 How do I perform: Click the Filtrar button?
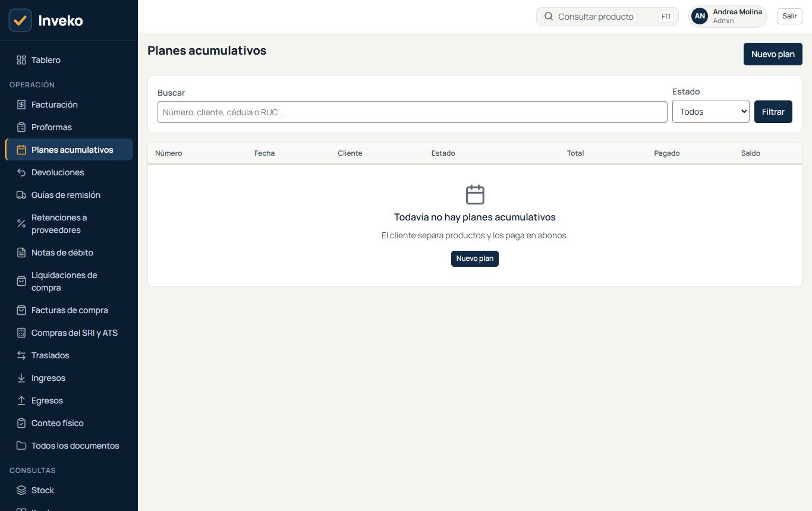coord(773,112)
